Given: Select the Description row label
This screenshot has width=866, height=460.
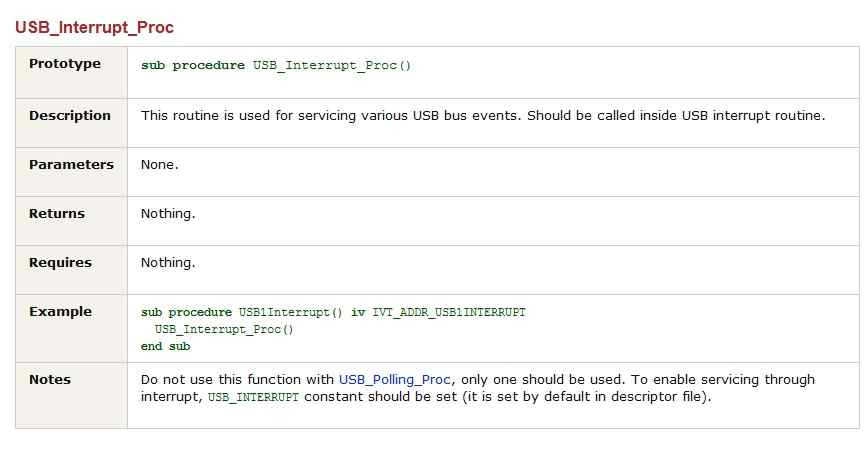Looking at the screenshot, I should [x=70, y=115].
